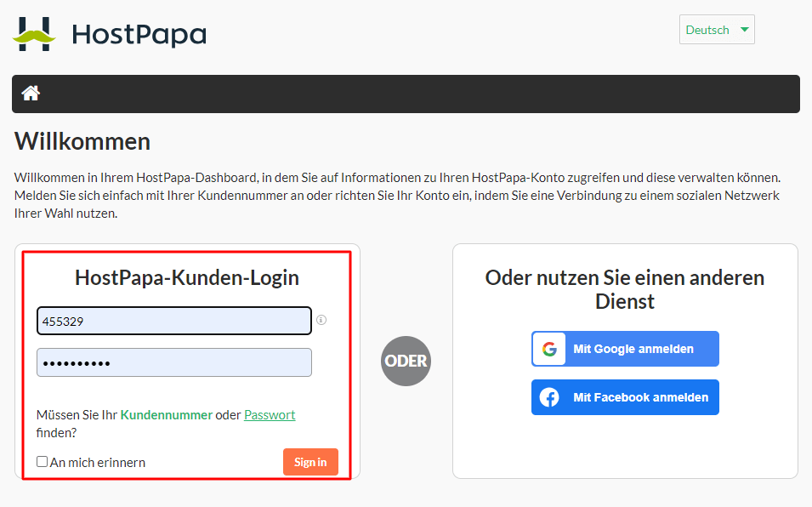Screen dimensions: 812x507
Task: Go to home via house icon
Action: click(31, 94)
